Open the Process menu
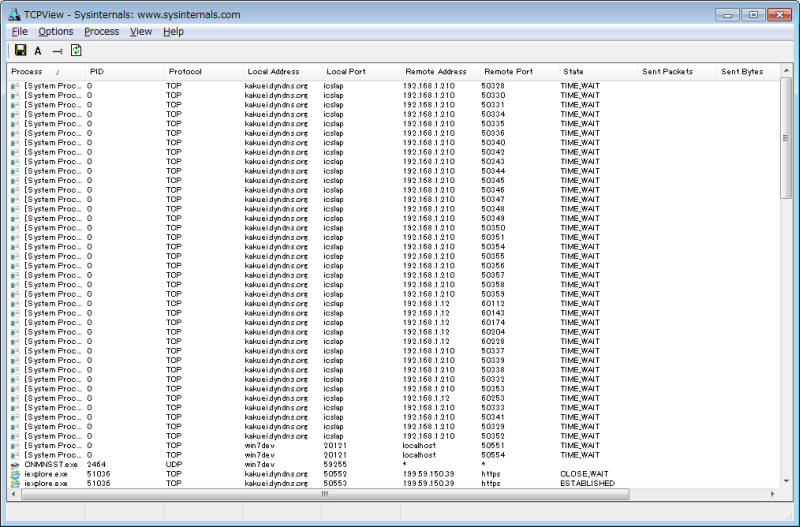The image size is (800, 527). tap(101, 31)
